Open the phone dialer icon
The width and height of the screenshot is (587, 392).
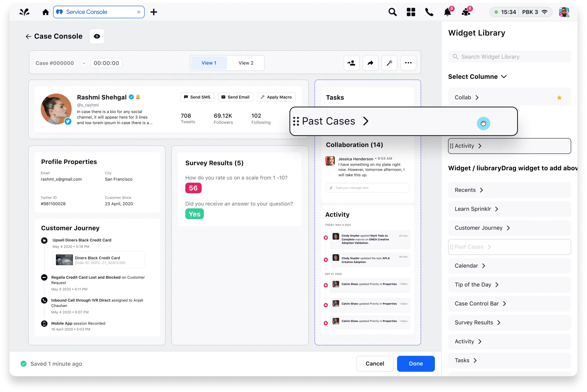point(429,12)
